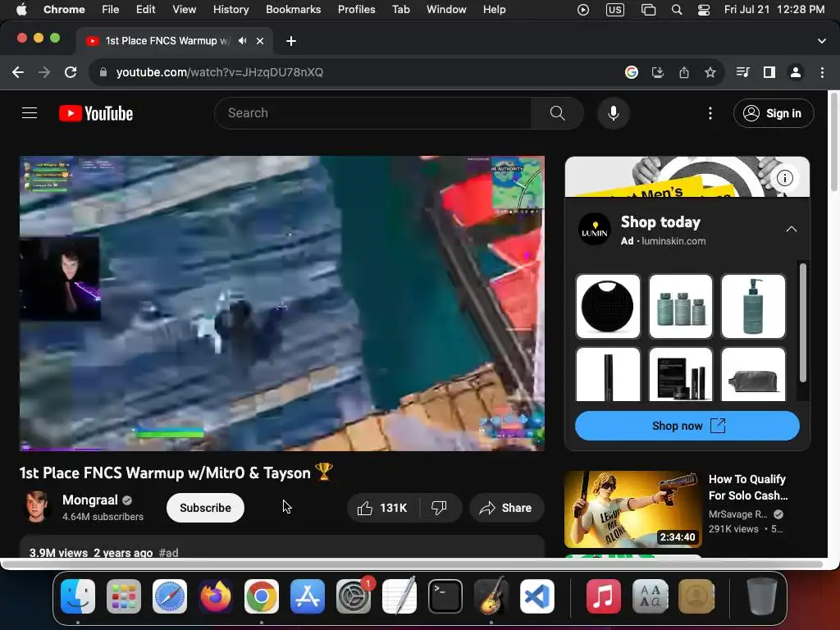The width and height of the screenshot is (840, 630).
Task: Reload the page
Action: point(71,72)
